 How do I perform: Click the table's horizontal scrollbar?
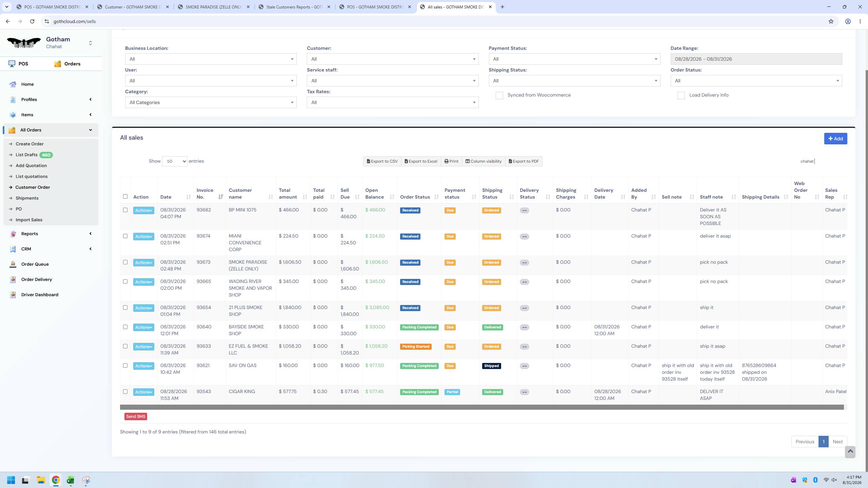482,407
